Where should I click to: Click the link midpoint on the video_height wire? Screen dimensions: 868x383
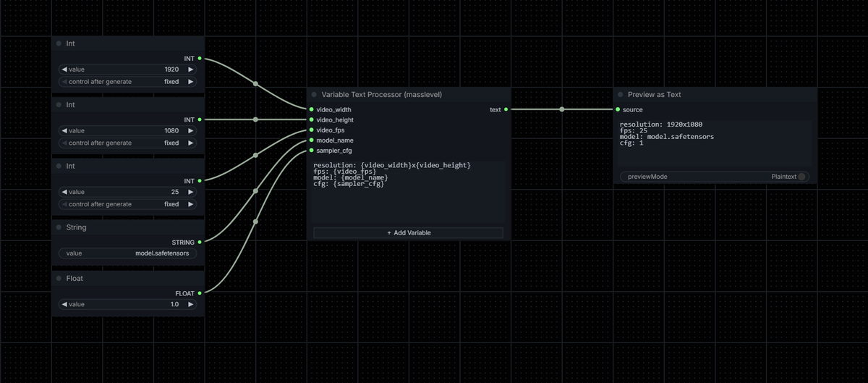pyautogui.click(x=255, y=119)
